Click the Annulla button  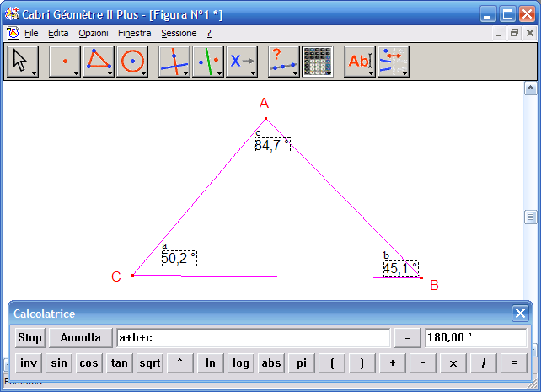[81, 338]
